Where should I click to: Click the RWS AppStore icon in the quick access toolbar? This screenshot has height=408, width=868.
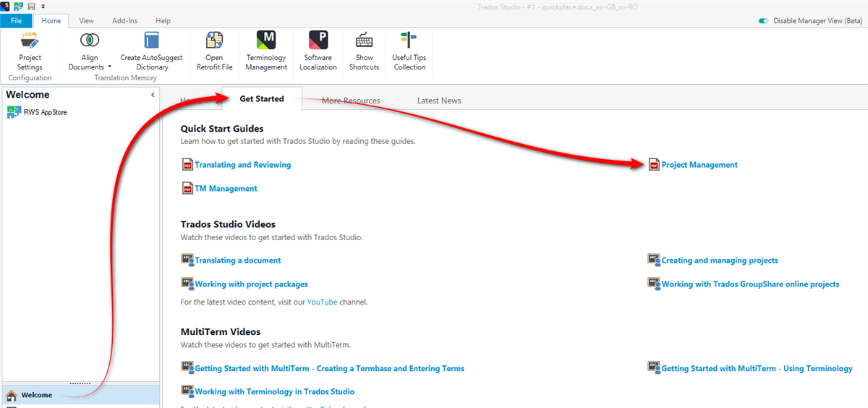18,6
